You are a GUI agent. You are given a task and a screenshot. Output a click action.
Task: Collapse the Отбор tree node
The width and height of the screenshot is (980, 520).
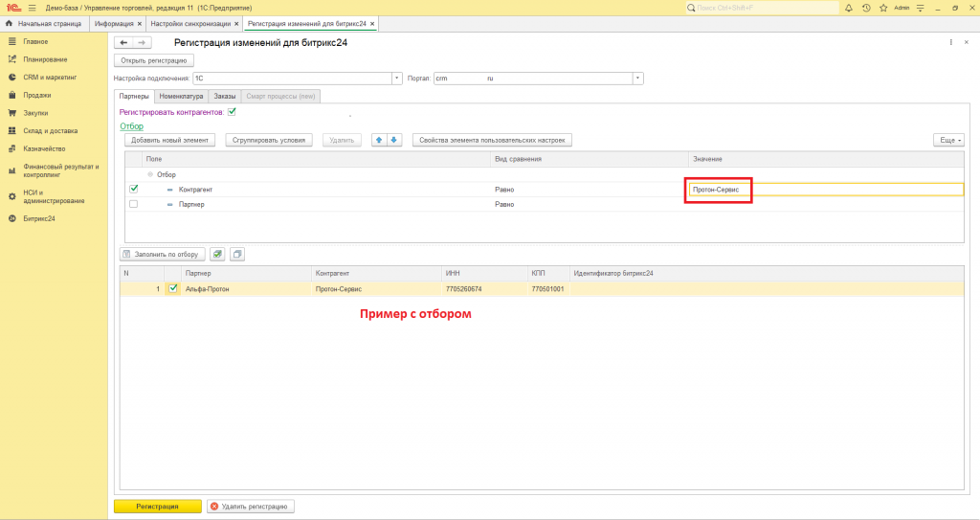point(150,174)
